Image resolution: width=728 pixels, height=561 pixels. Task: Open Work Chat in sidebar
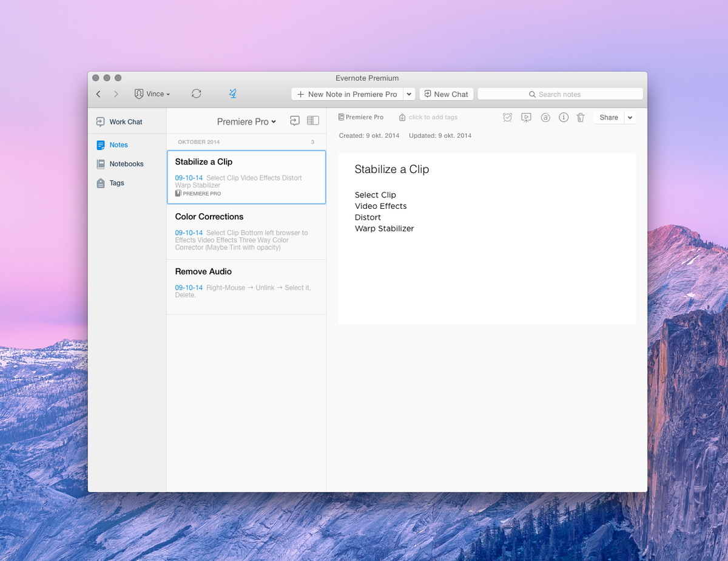tap(127, 122)
